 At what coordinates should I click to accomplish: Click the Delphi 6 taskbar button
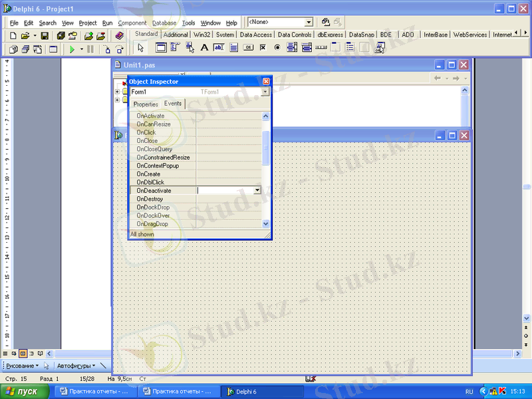(261, 392)
